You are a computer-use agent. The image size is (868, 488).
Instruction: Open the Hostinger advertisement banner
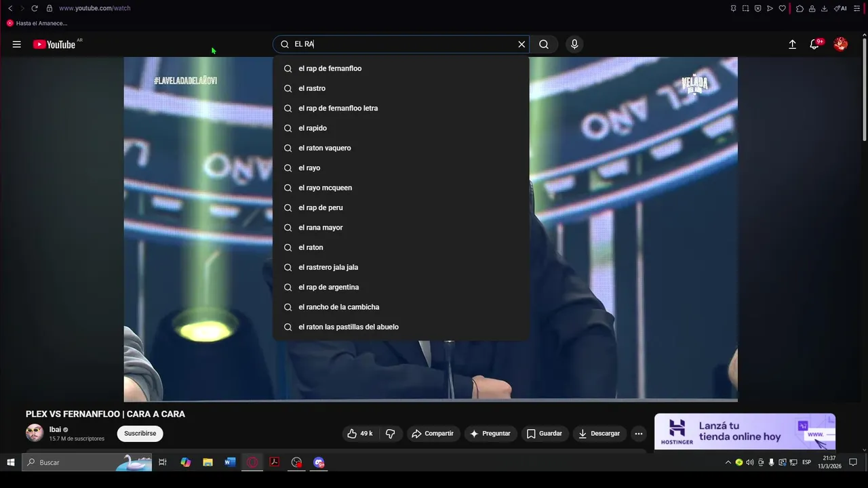(x=745, y=432)
